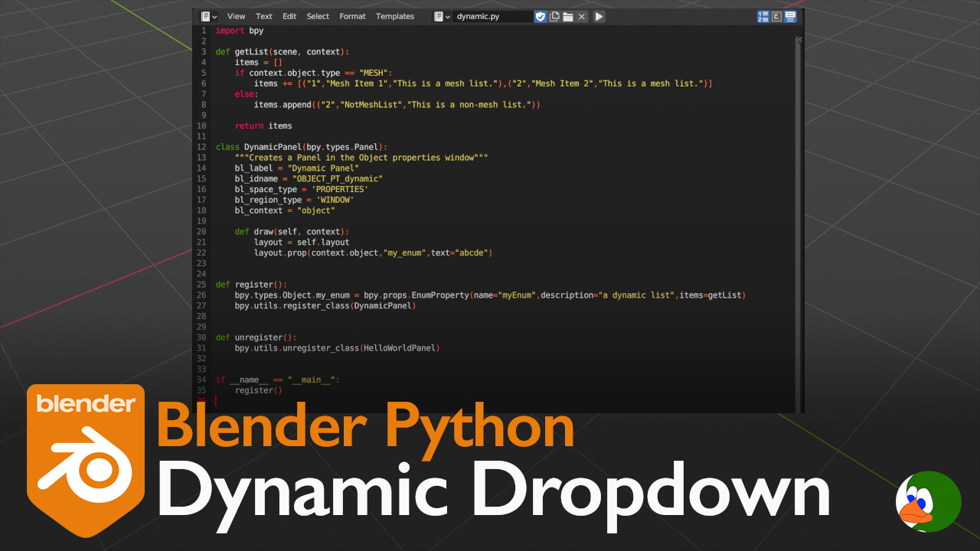
Task: Unlink the dynamic.py text with X icon
Action: pyautogui.click(x=582, y=16)
